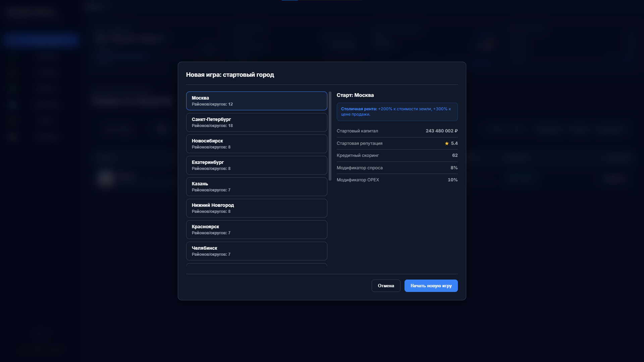This screenshot has height=362, width=644.
Task: Choose Казань in the city list
Action: click(257, 187)
